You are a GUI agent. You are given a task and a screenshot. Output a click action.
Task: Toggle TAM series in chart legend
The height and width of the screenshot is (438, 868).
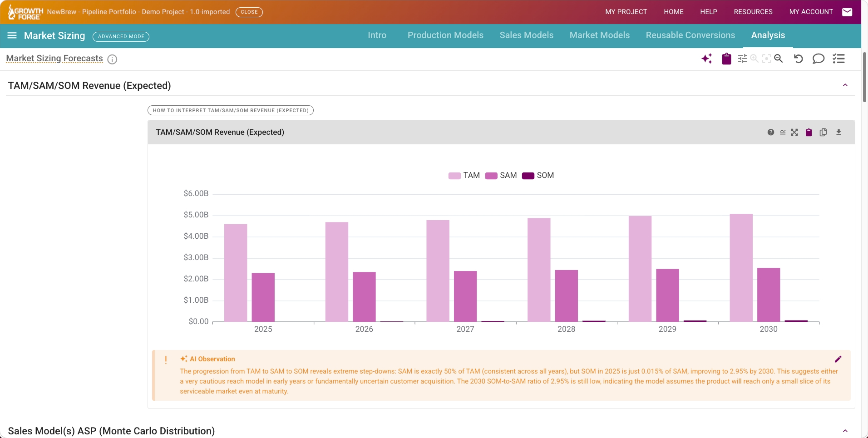tap(464, 176)
